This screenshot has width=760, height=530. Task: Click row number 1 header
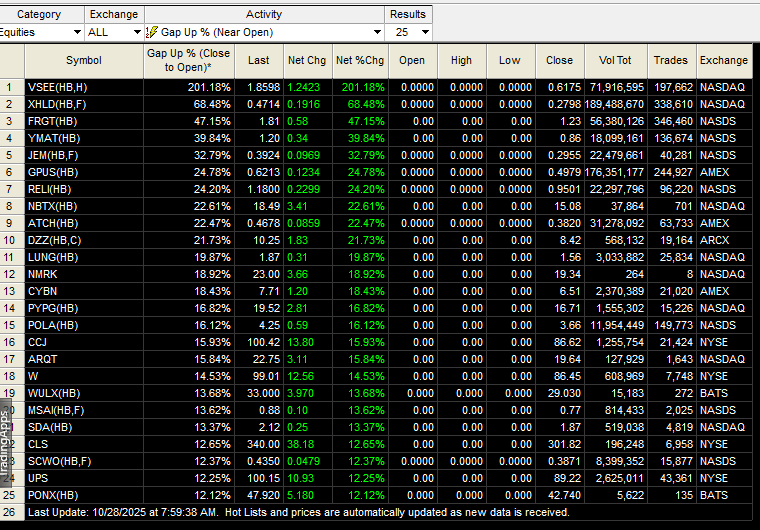tap(12, 87)
